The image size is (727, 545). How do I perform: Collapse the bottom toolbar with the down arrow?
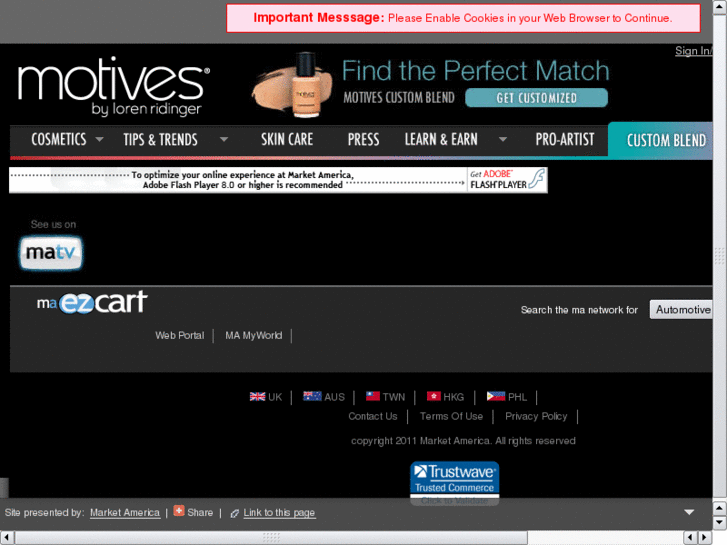click(x=689, y=512)
